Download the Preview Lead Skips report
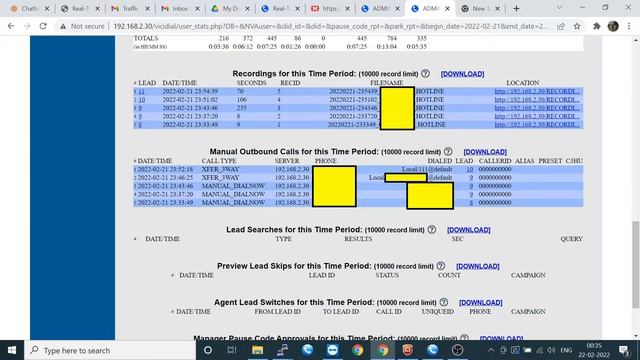 [x=478, y=266]
